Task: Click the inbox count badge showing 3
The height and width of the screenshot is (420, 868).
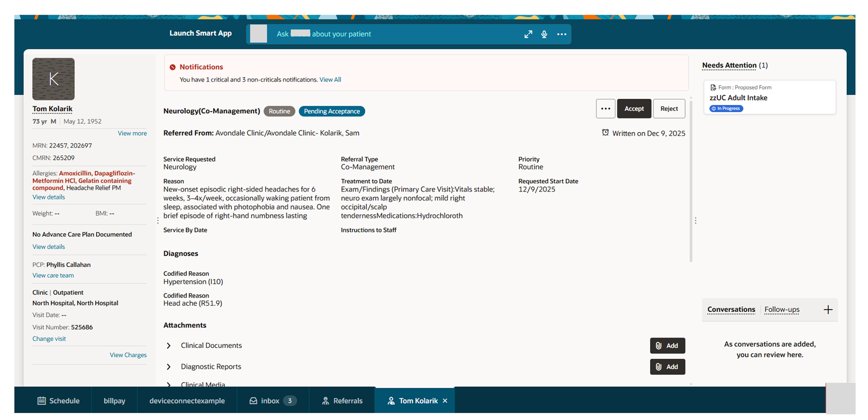Action: pyautogui.click(x=290, y=401)
